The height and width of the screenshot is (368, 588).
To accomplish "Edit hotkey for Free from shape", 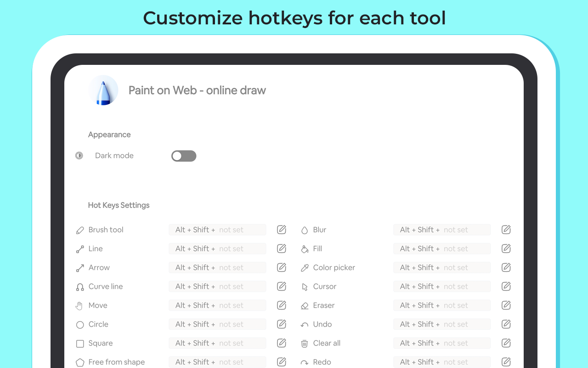I will (x=282, y=362).
